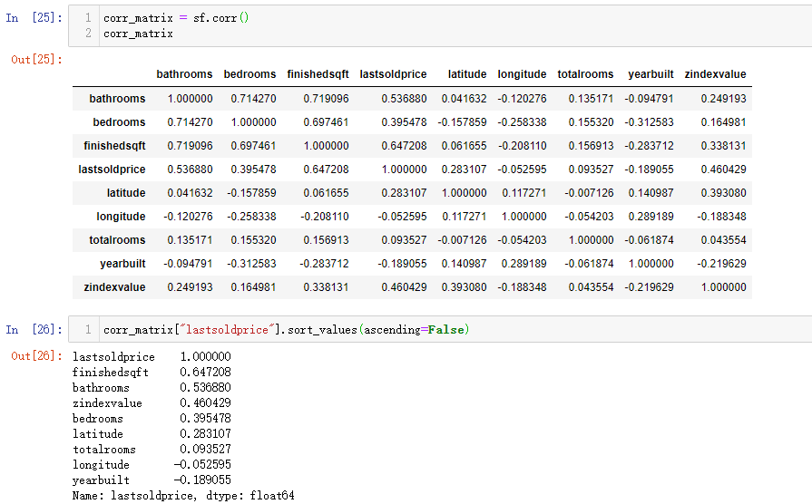Viewport: 812px width, 504px height.
Task: Click yearbuilt in sorted output list
Action: [x=101, y=480]
